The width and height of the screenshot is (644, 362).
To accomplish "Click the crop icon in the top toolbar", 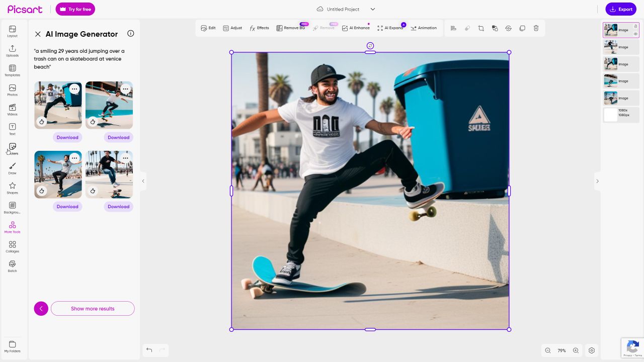I will click(x=481, y=28).
